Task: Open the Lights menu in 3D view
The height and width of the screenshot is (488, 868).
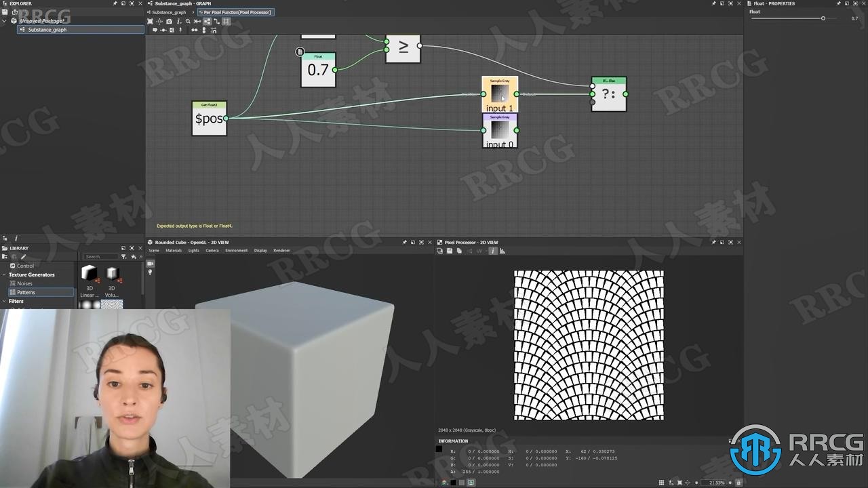Action: [x=193, y=251]
